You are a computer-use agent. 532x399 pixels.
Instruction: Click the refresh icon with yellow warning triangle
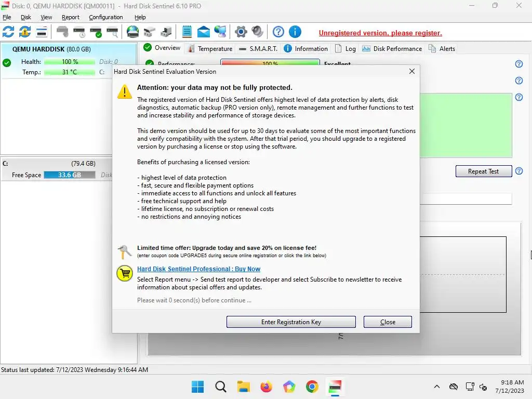(25, 32)
